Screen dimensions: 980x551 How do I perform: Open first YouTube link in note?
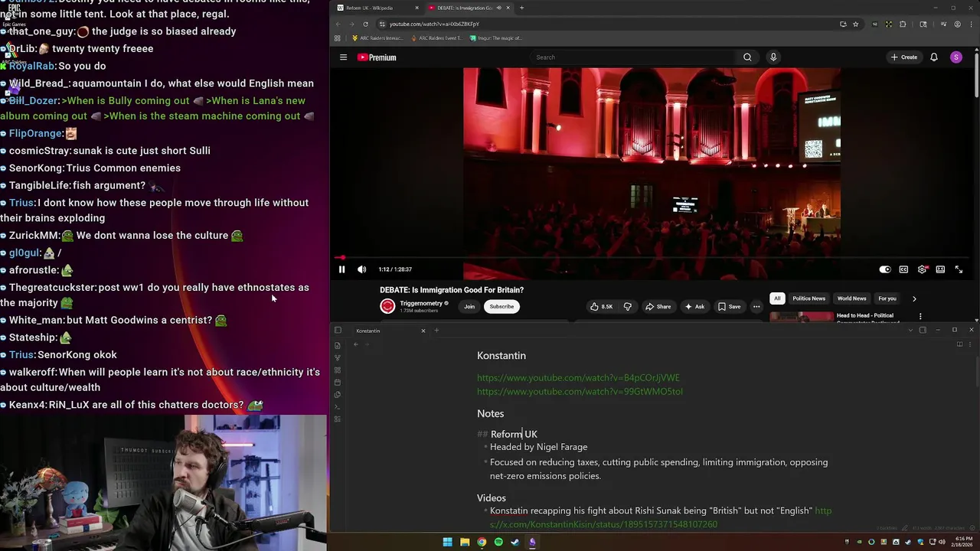click(x=578, y=378)
